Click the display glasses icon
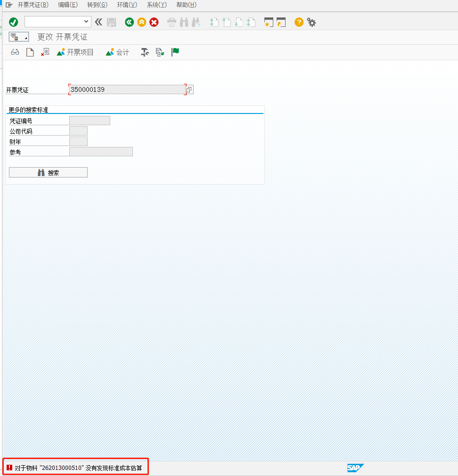 click(15, 52)
